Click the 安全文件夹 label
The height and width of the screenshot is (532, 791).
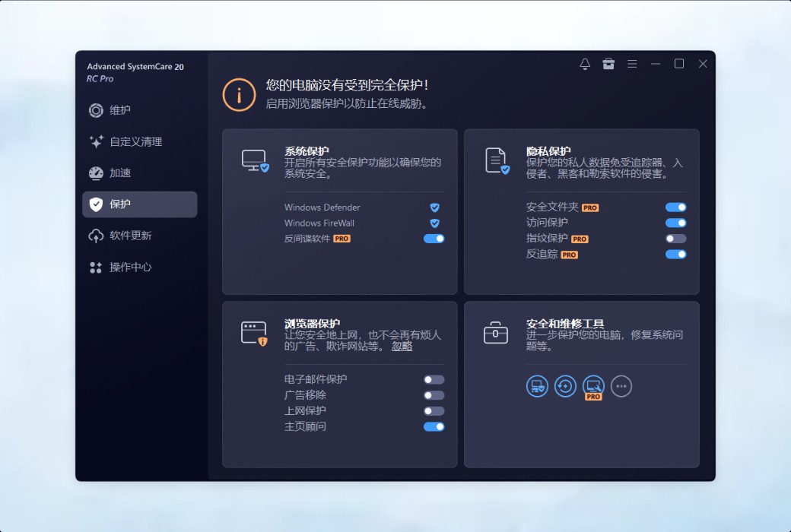[x=552, y=207]
